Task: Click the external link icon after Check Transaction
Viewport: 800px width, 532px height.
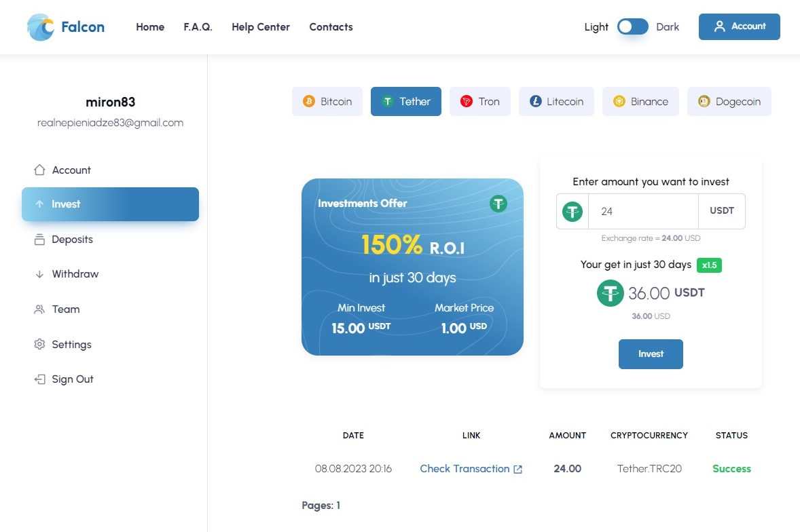Action: pos(518,470)
